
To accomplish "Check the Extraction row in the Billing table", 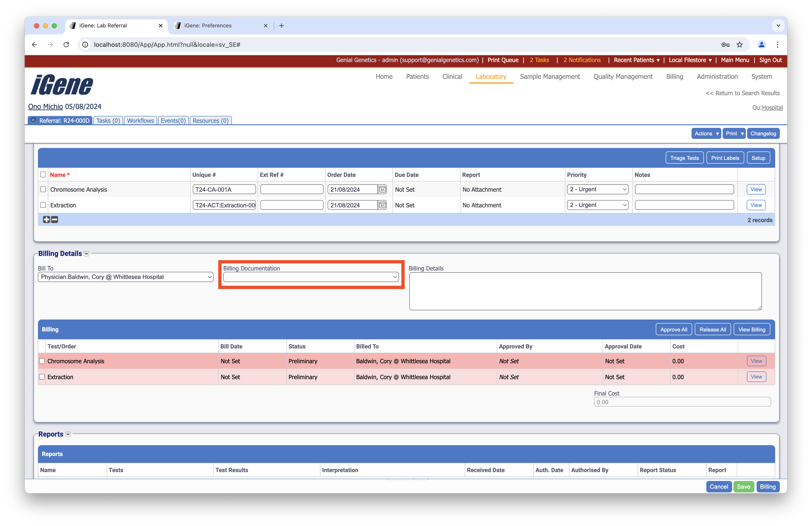I will coord(42,377).
